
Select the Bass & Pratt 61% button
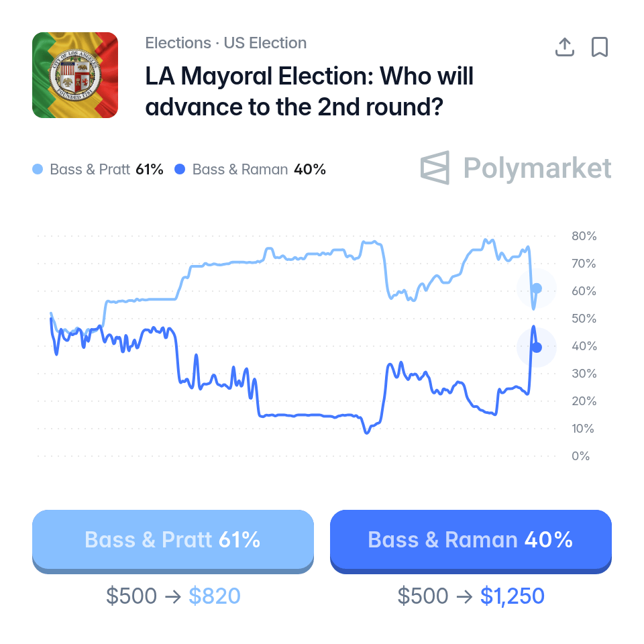tap(173, 541)
